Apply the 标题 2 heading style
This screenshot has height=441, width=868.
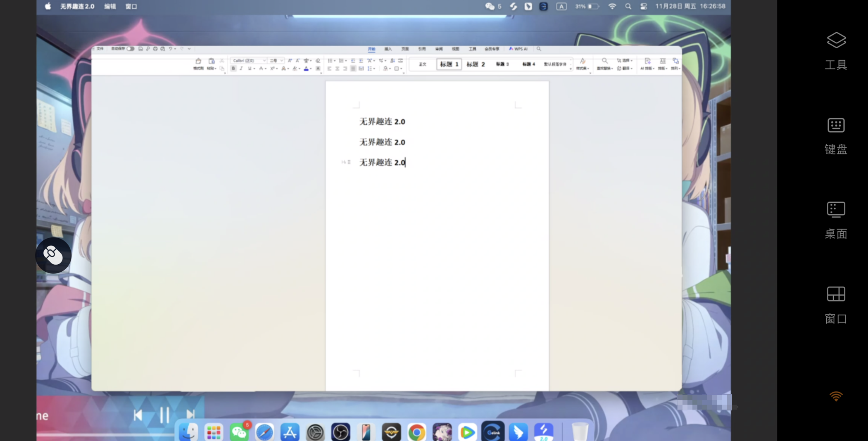476,64
